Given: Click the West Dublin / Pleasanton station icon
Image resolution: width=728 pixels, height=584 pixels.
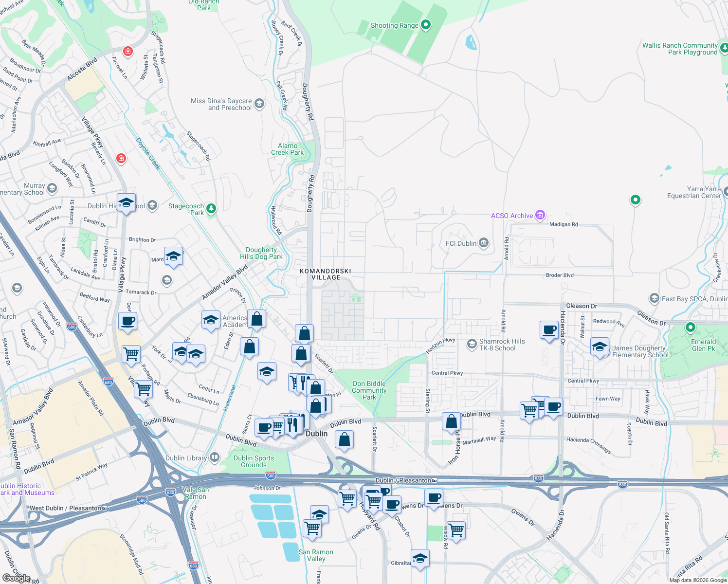Looking at the screenshot, I should pos(104,508).
